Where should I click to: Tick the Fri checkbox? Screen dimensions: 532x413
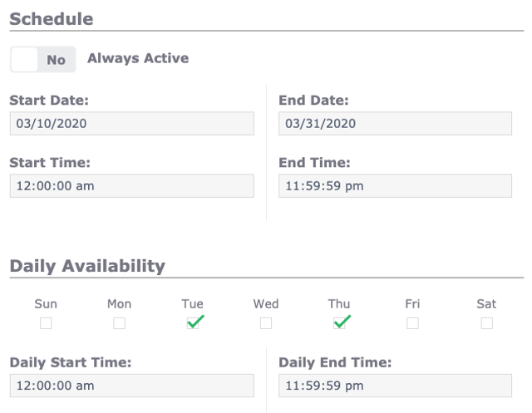[412, 323]
